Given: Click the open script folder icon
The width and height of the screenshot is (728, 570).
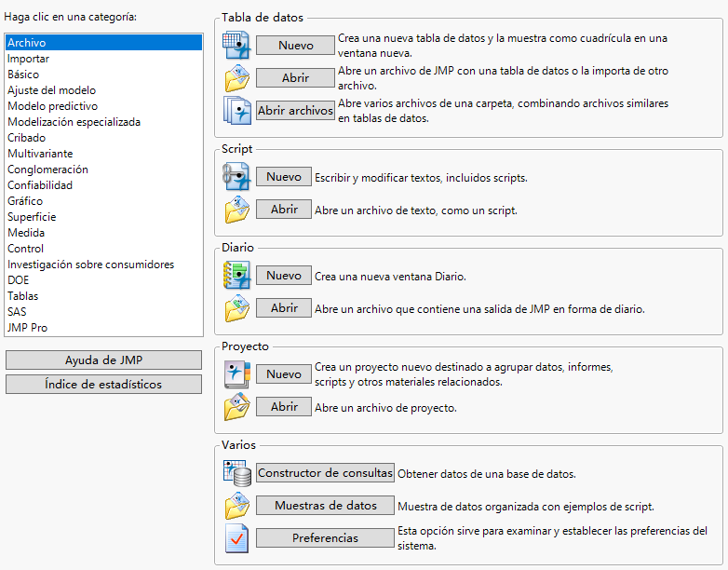Looking at the screenshot, I should coord(237,210).
